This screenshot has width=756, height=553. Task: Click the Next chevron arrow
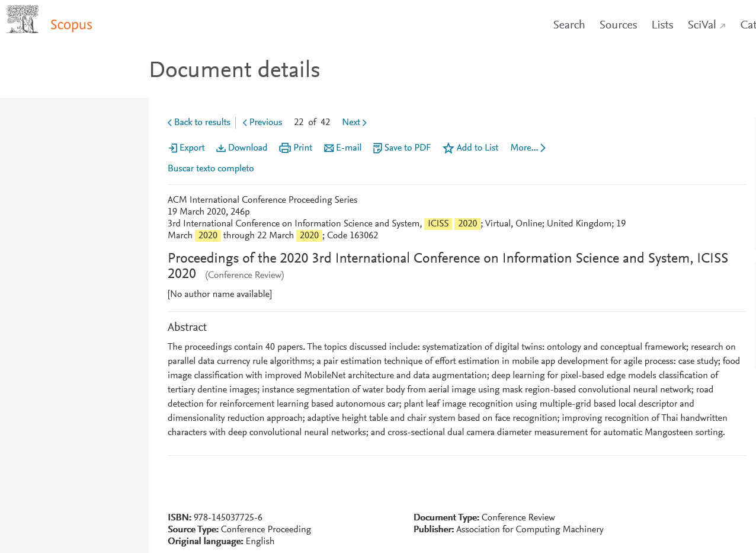click(x=364, y=123)
